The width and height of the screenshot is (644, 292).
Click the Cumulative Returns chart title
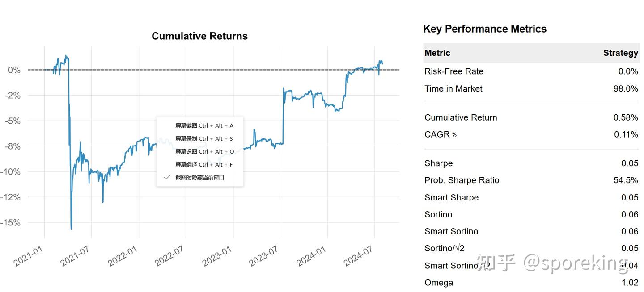coord(199,36)
